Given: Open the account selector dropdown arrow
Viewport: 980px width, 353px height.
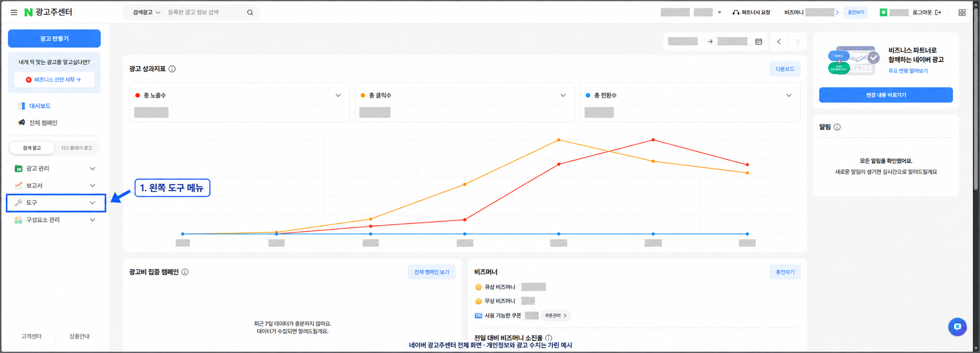Looking at the screenshot, I should coord(719,13).
